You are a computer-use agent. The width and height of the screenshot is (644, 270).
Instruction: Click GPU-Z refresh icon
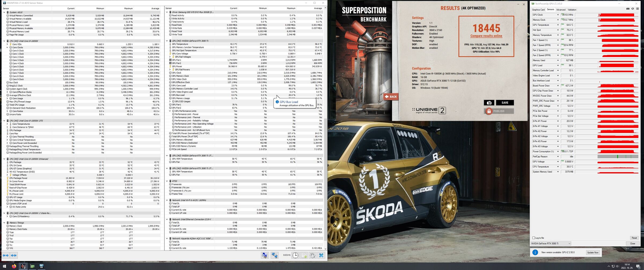tap(632, 9)
